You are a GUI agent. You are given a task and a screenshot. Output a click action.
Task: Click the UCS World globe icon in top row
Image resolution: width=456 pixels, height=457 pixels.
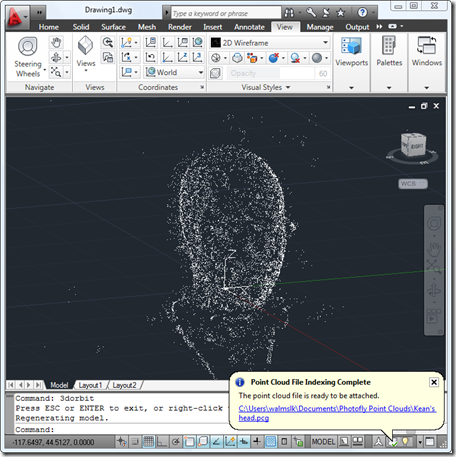[x=198, y=42]
